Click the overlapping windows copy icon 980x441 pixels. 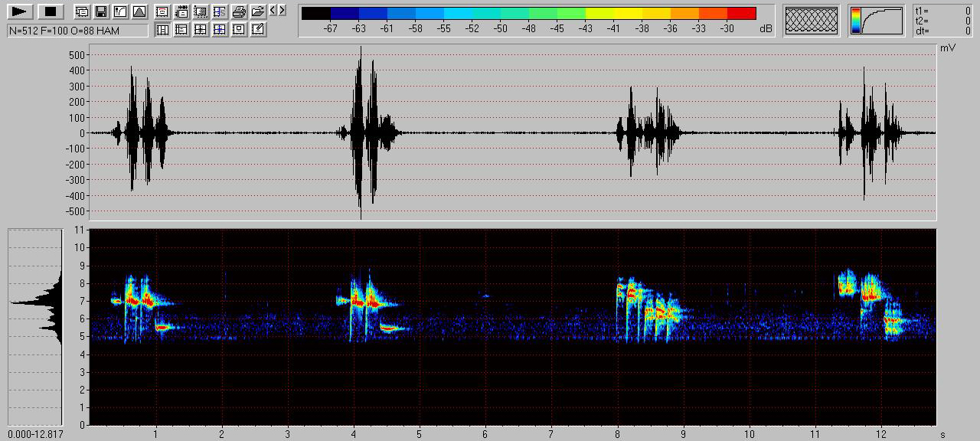click(82, 11)
